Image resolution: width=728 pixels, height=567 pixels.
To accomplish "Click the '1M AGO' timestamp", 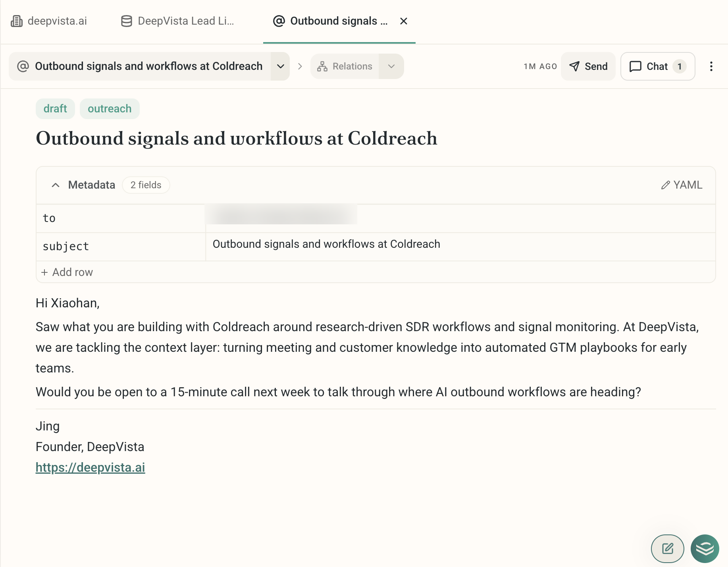I will tap(540, 66).
